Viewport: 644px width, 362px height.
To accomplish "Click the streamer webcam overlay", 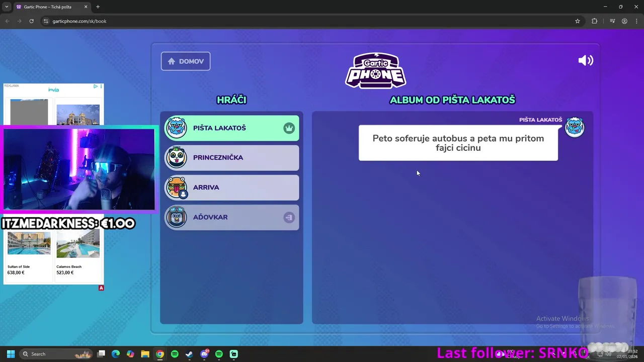I will (79, 169).
